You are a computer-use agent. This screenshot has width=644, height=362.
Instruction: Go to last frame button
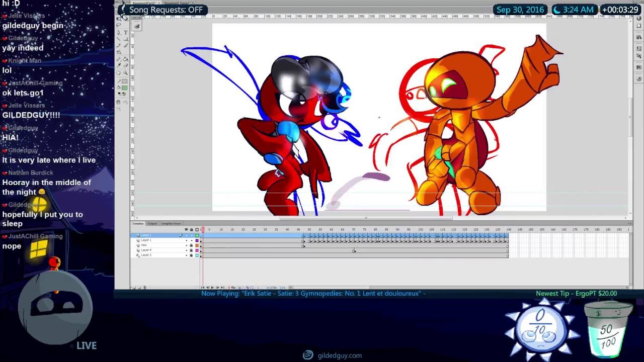click(222, 288)
